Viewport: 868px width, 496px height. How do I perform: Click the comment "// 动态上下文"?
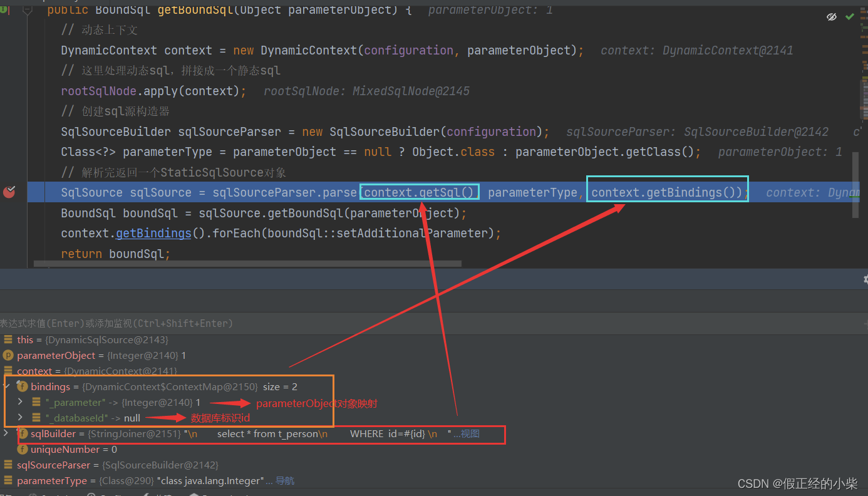99,30
